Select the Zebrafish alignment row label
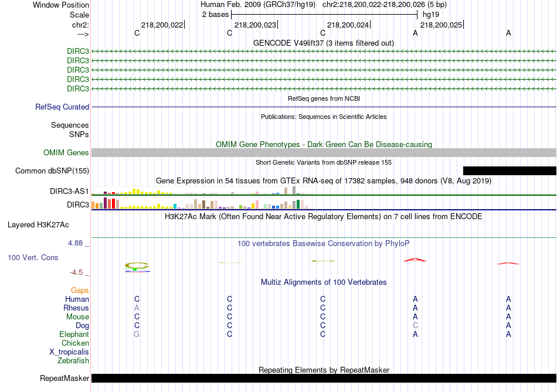This screenshot has width=557, height=392. (73, 361)
